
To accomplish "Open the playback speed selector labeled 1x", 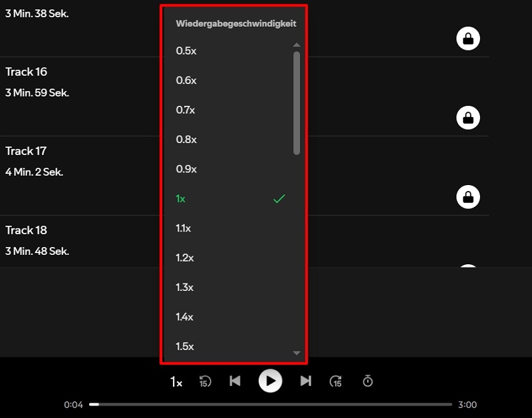I will tap(175, 381).
